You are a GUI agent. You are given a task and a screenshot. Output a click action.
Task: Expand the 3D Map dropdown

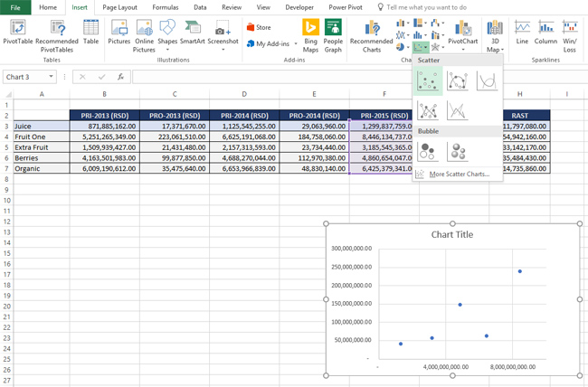point(495,49)
